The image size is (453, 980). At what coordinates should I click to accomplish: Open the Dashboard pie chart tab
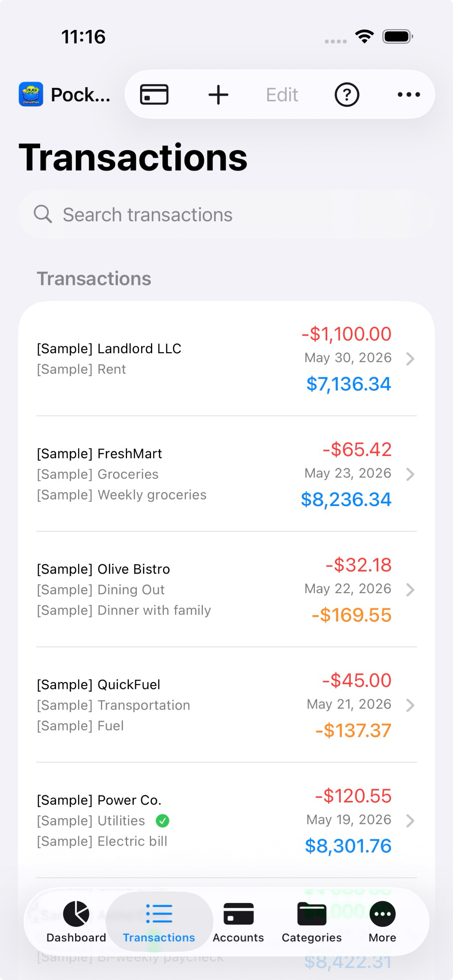point(76,921)
